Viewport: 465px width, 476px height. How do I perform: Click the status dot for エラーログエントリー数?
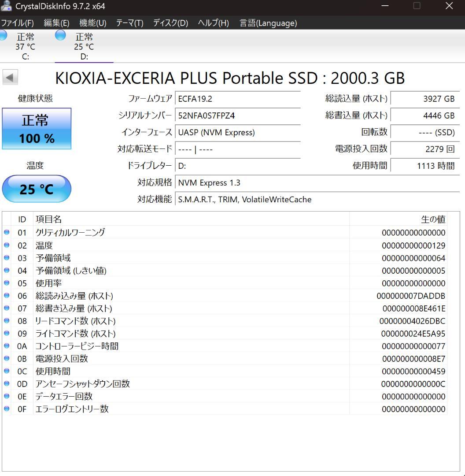click(7, 409)
